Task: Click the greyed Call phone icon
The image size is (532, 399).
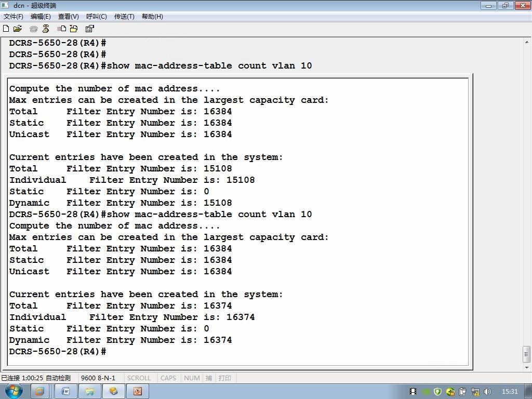Action: coord(33,29)
